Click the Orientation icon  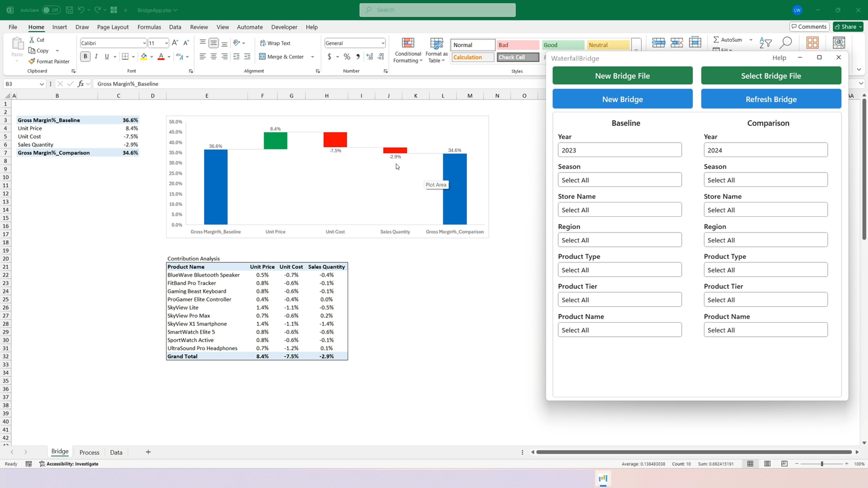coord(237,43)
